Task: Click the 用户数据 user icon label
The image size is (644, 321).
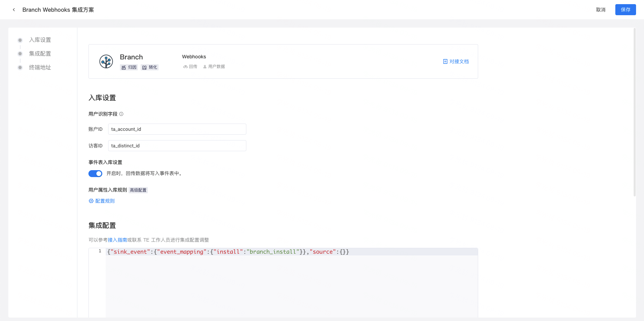Action: tap(214, 67)
